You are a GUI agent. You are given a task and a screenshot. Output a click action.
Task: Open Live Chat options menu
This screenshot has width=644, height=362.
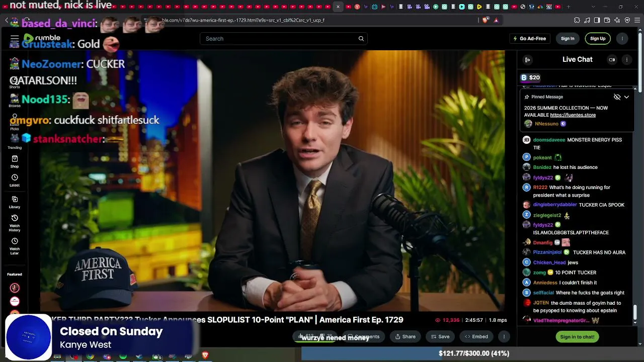(x=626, y=60)
